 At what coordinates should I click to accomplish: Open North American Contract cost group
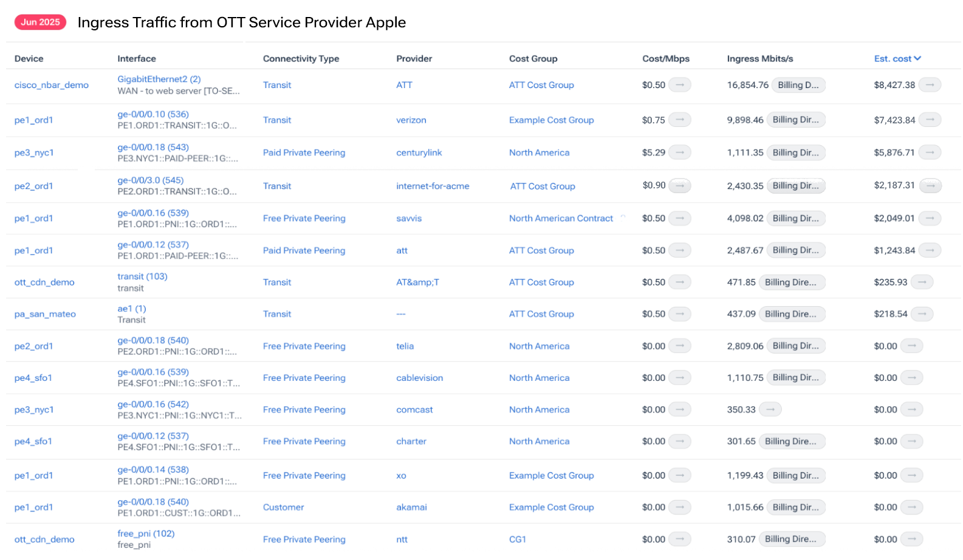561,218
